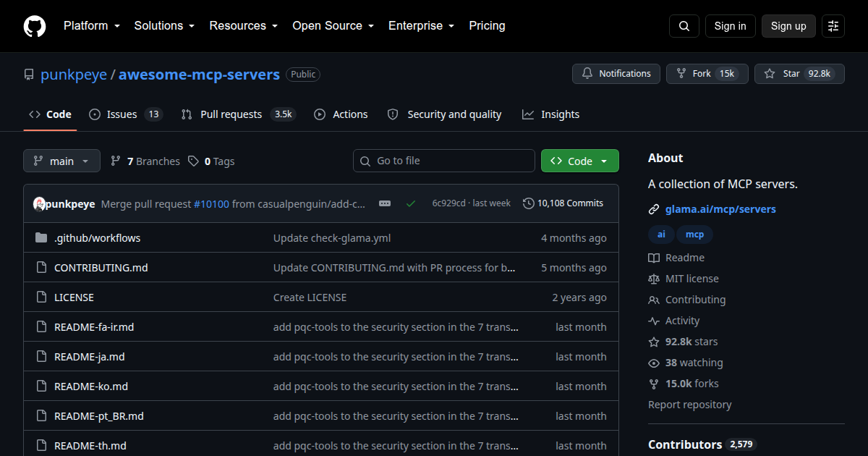The width and height of the screenshot is (868, 456).
Task: Switch to the Insights tab
Action: [x=551, y=114]
